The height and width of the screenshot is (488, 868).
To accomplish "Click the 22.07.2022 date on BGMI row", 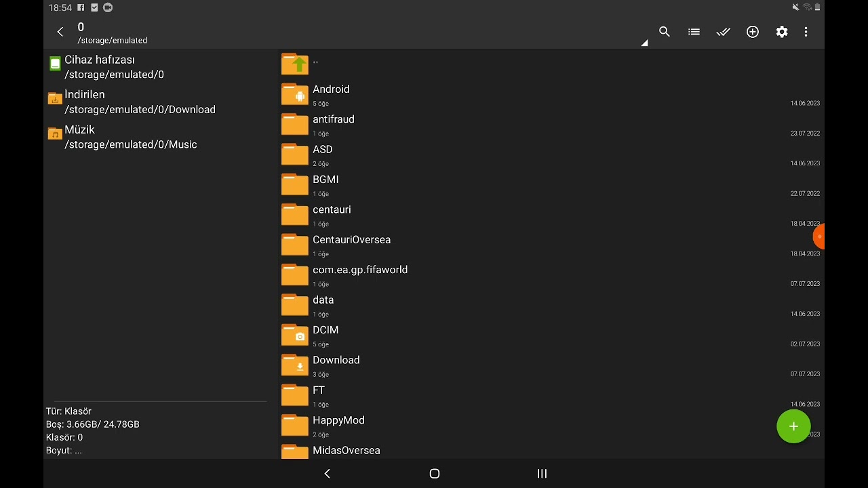I will tap(805, 194).
